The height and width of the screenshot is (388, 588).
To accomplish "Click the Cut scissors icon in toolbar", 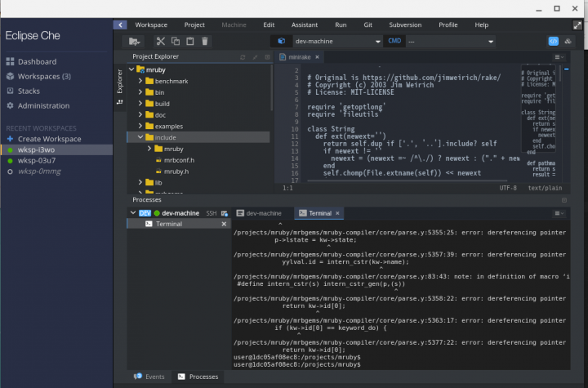I will pyautogui.click(x=161, y=41).
